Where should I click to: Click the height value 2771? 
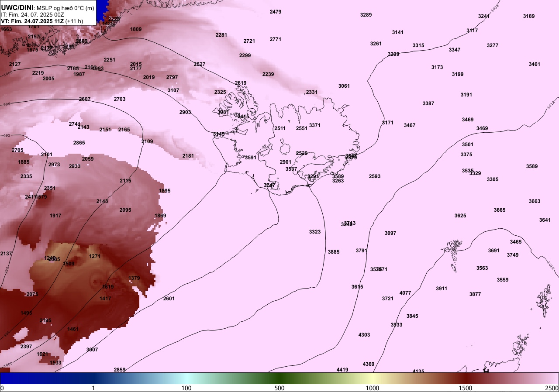click(x=276, y=39)
